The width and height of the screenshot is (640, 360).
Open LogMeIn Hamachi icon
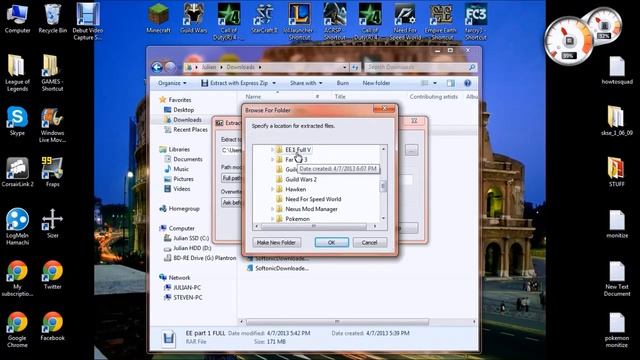17,227
